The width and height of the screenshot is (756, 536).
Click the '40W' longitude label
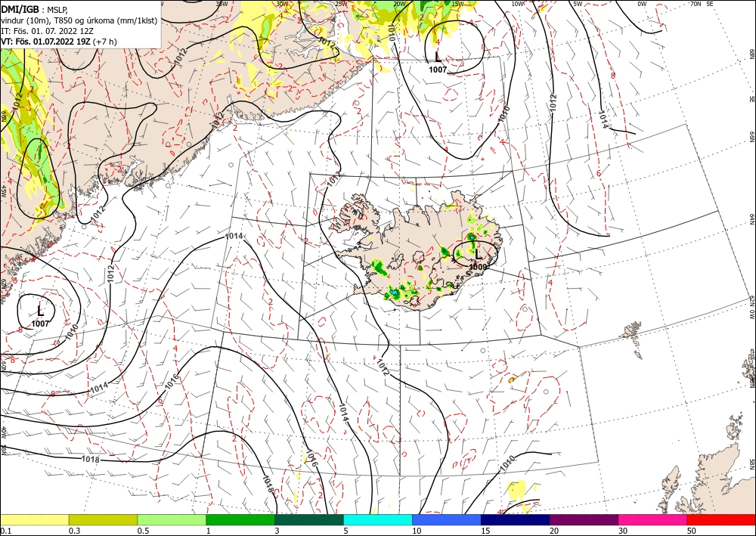coord(3,432)
